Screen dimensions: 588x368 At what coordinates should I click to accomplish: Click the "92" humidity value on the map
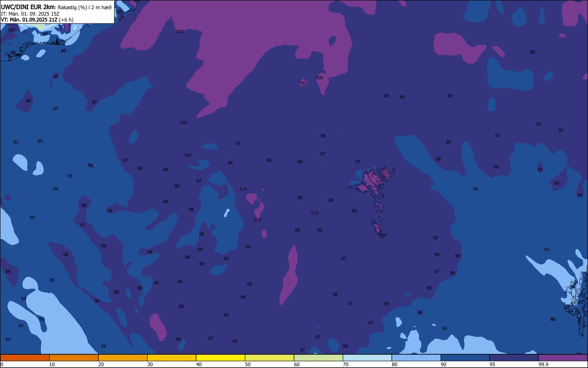[41, 319]
